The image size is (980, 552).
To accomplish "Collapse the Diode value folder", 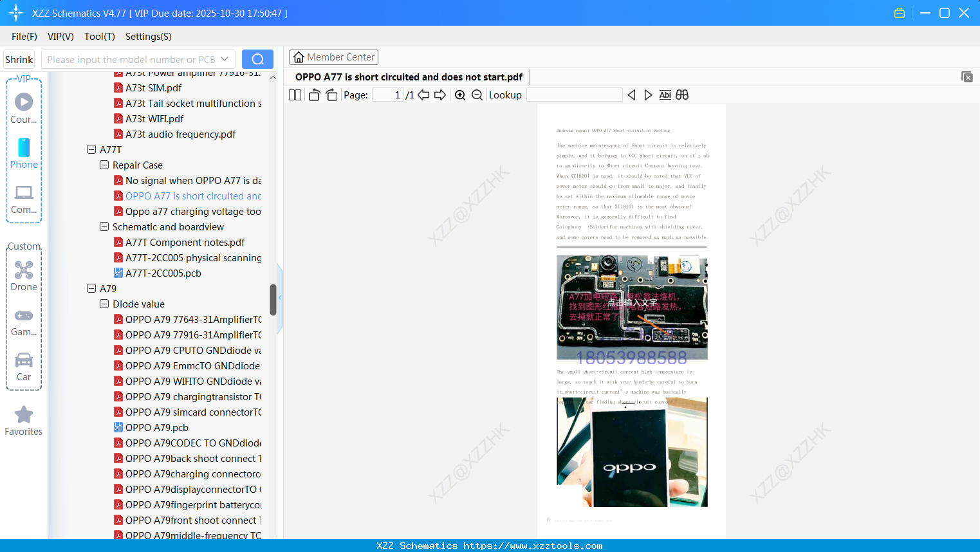I will (x=104, y=304).
